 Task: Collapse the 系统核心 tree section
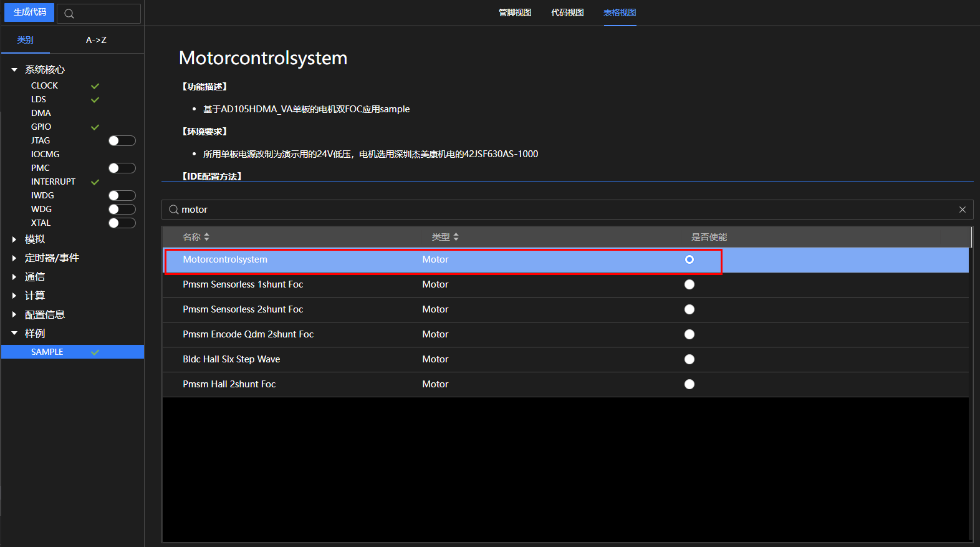coord(14,70)
